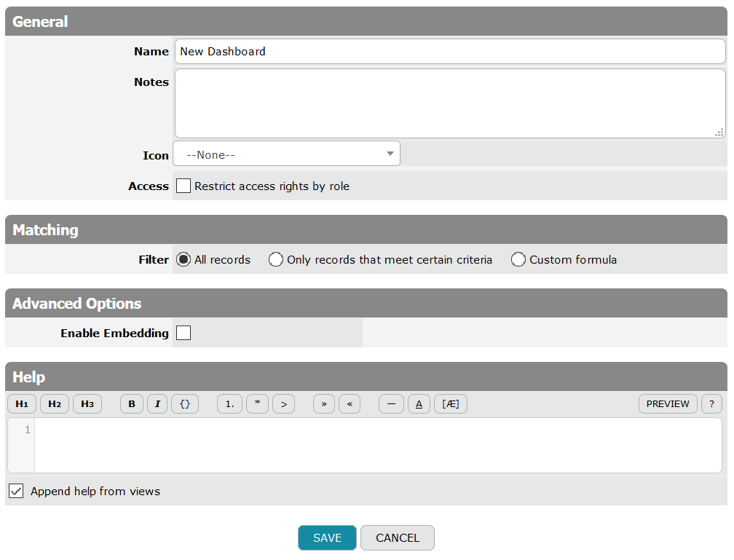Image resolution: width=734 pixels, height=560 pixels.
Task: Insert a Heading 2 with the H2 button
Action: click(55, 404)
